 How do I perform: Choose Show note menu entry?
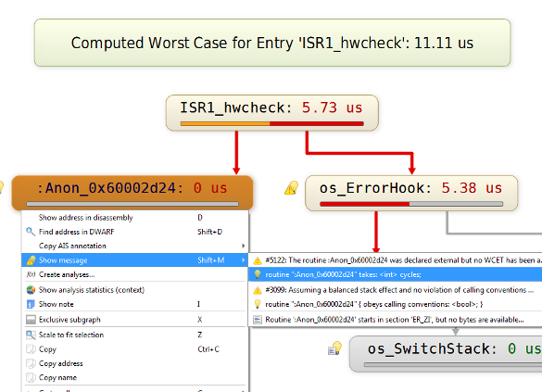[x=135, y=304]
